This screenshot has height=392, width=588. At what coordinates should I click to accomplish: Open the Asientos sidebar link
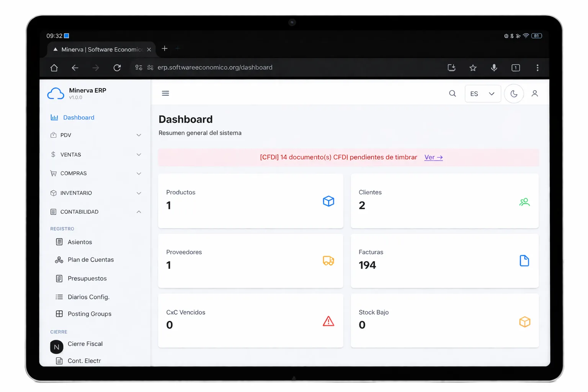click(x=80, y=242)
